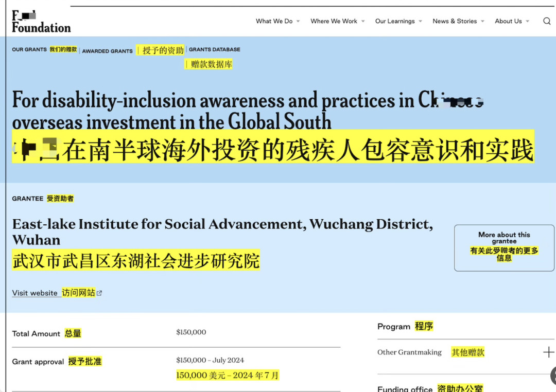Viewport: 556px width, 392px height.
Task: Expand Other Grantmaking with the plus icon
Action: (548, 352)
